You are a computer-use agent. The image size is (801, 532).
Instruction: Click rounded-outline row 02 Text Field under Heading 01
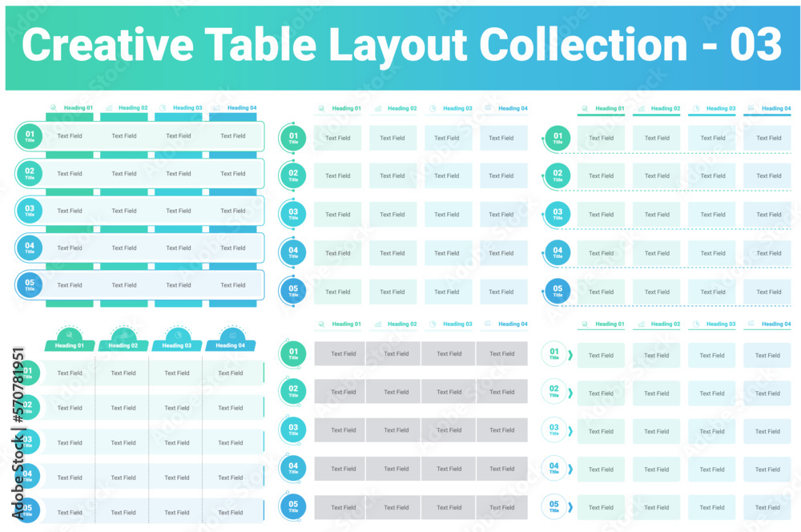tap(70, 174)
